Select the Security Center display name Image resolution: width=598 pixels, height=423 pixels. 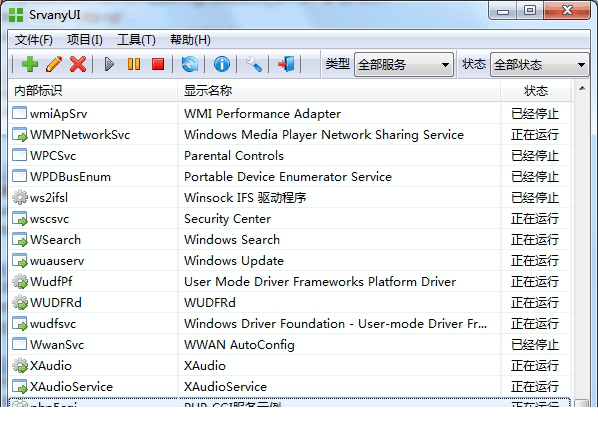[227, 219]
